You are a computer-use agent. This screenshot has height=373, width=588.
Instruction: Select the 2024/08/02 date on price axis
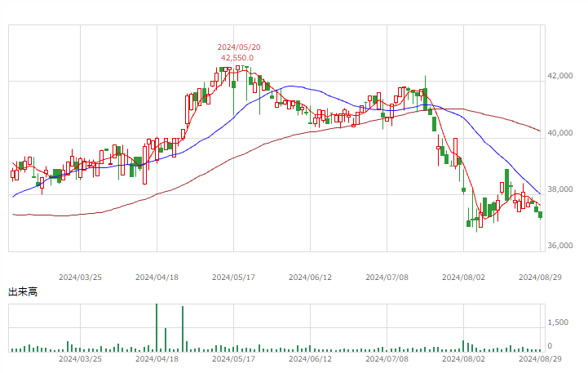[x=463, y=278]
